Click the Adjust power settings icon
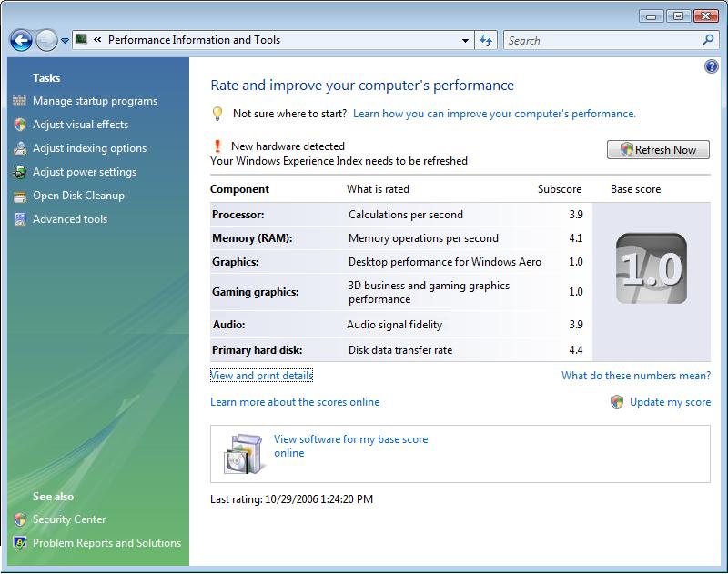This screenshot has height=574, width=728. click(20, 172)
